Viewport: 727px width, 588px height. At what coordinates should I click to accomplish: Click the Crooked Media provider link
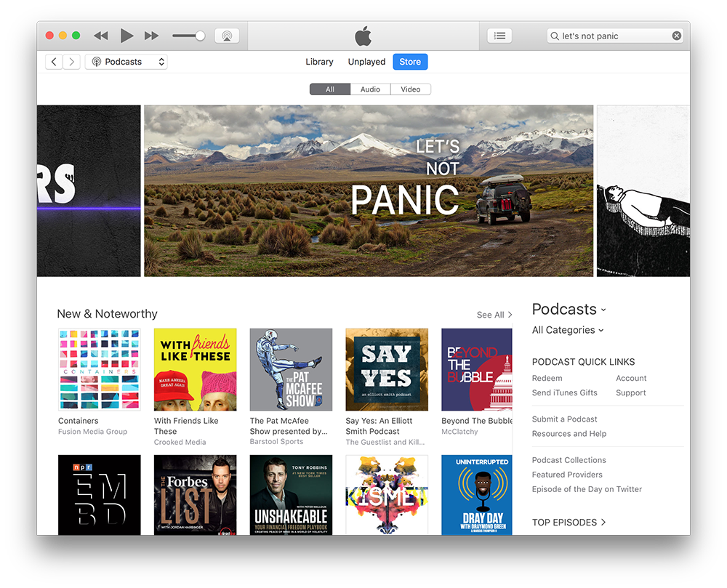coord(180,442)
